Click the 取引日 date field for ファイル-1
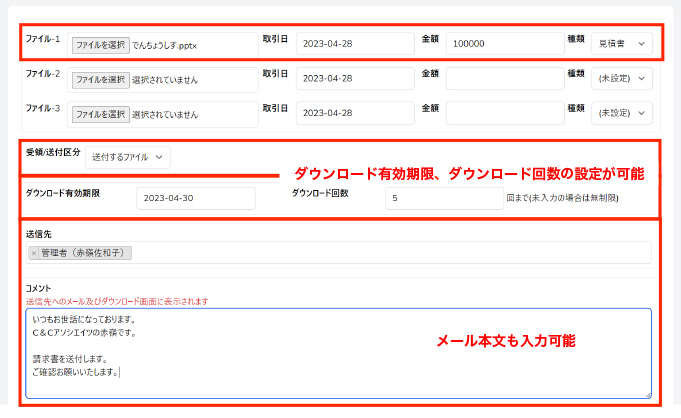 354,44
